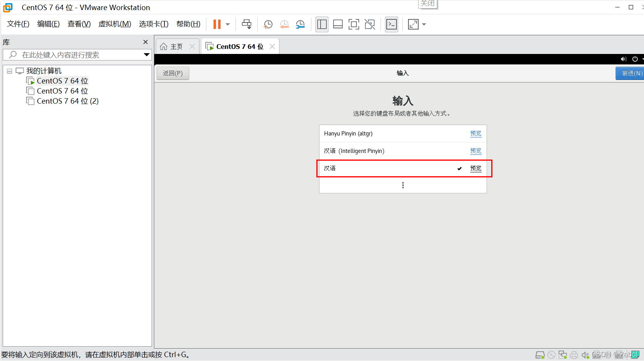The height and width of the screenshot is (361, 644).
Task: Click the CD/DVD drive status icon
Action: coord(552,355)
